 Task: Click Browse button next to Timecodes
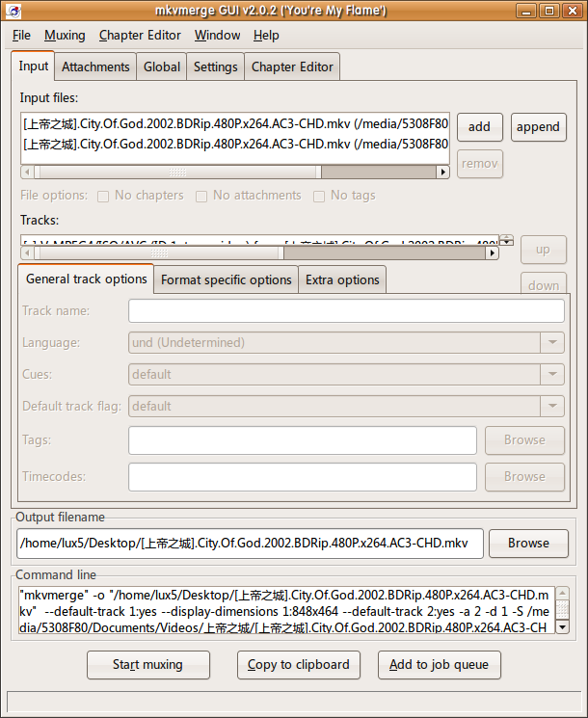[524, 477]
